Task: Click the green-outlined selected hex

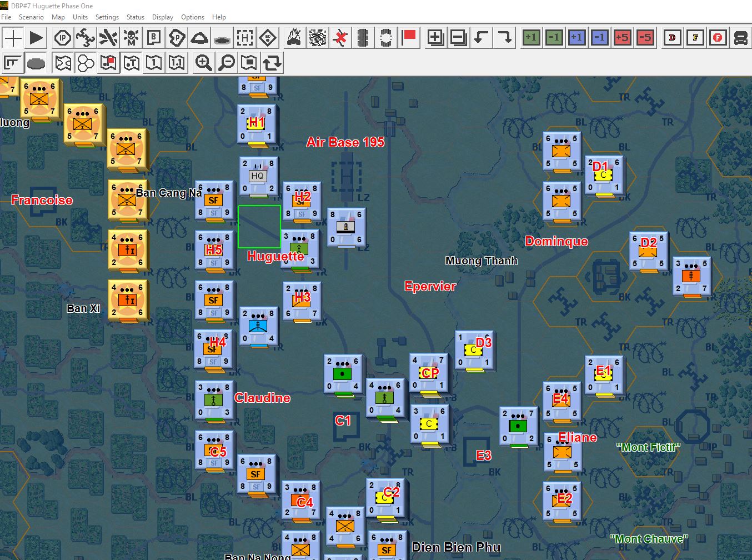Action: (259, 227)
